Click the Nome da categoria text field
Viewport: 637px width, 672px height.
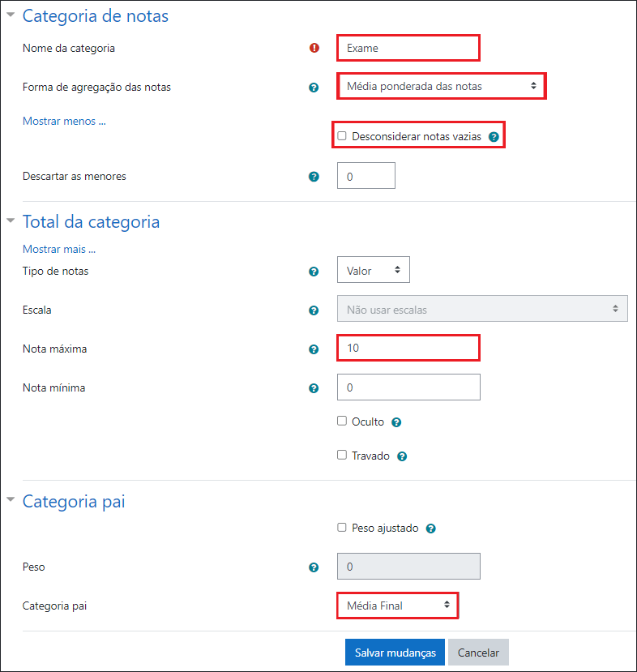[408, 48]
